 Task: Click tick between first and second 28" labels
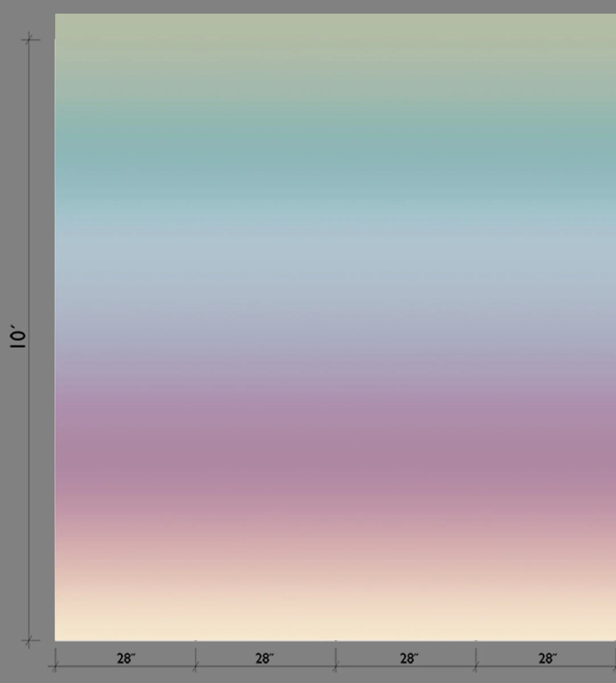point(195,667)
